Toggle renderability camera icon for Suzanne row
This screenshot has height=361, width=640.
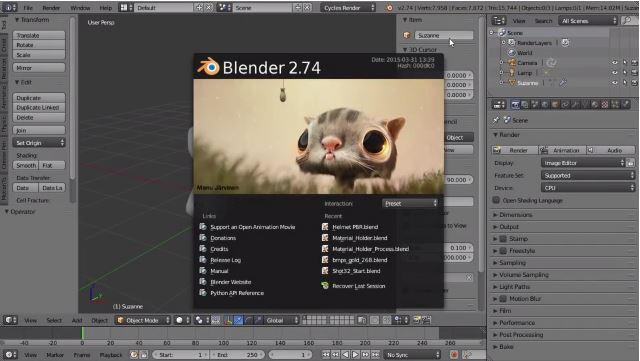pos(634,82)
